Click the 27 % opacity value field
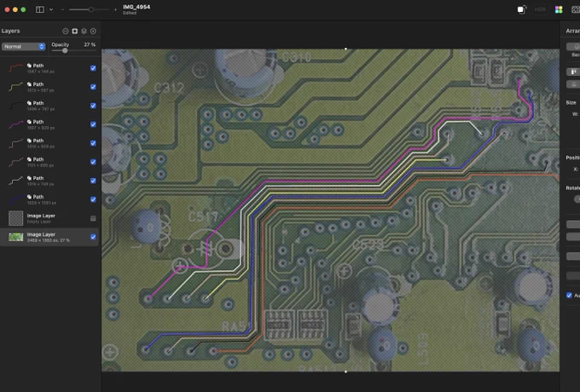 (x=90, y=44)
